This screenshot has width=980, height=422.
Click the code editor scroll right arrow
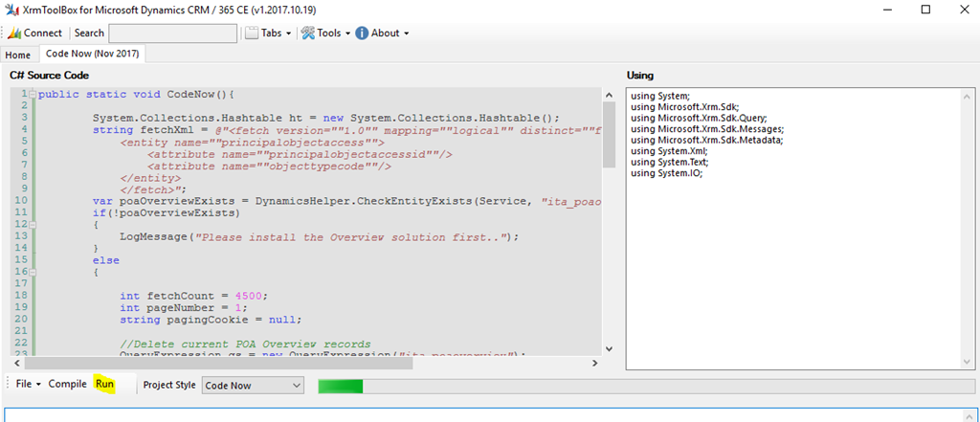595,363
